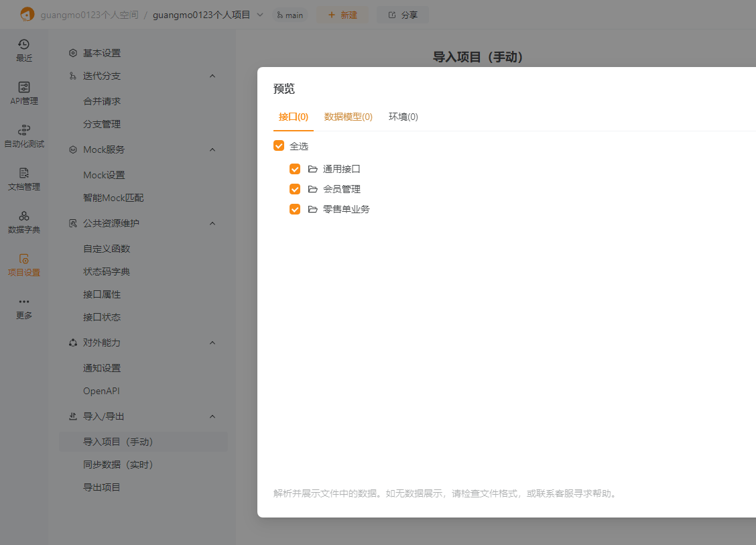Viewport: 756px width, 545px height.
Task: Switch to the 数据模型(0) tab
Action: [348, 117]
